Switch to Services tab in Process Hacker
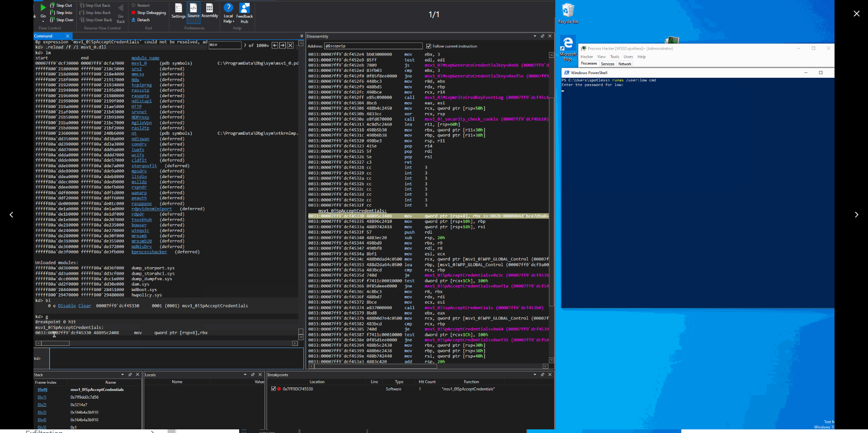 coord(607,64)
